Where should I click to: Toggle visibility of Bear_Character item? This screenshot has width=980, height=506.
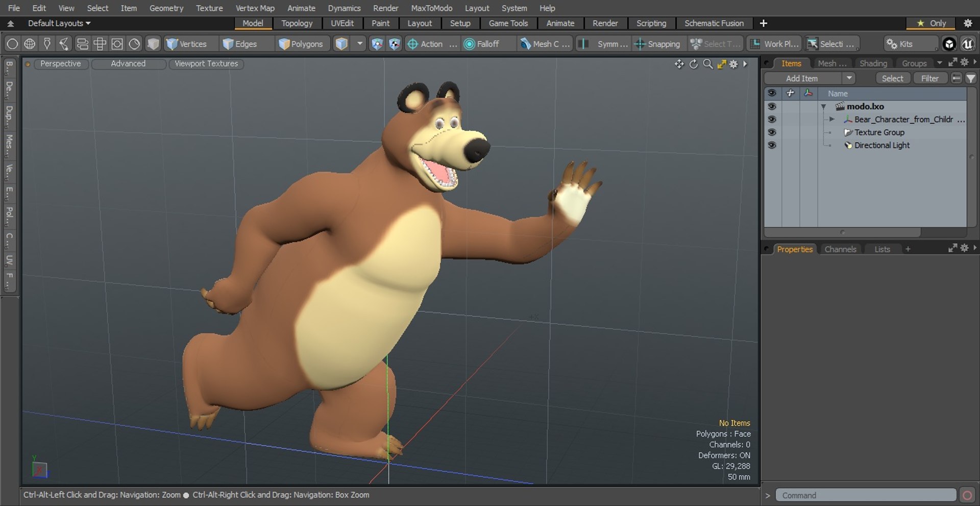pyautogui.click(x=772, y=119)
